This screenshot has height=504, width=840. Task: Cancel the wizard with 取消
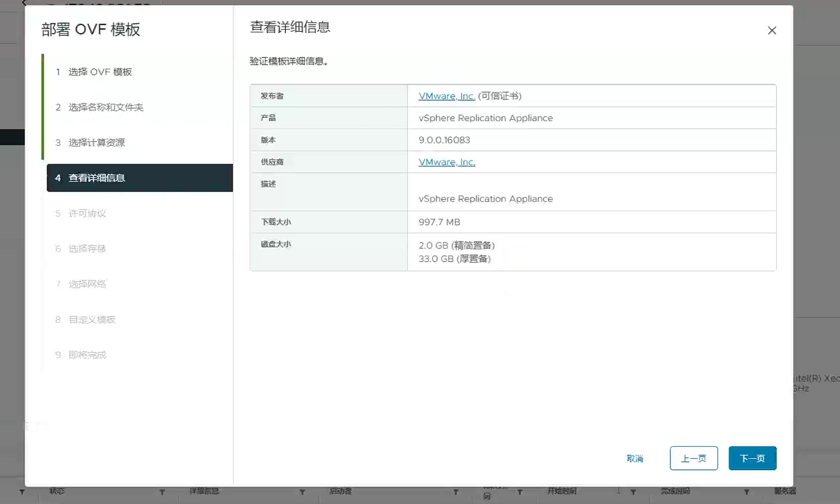pos(634,459)
